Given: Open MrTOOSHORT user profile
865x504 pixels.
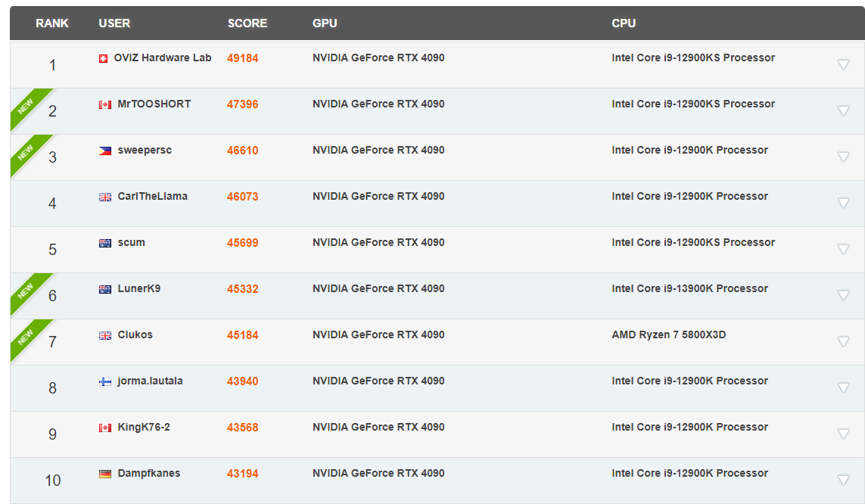Looking at the screenshot, I should [x=154, y=104].
